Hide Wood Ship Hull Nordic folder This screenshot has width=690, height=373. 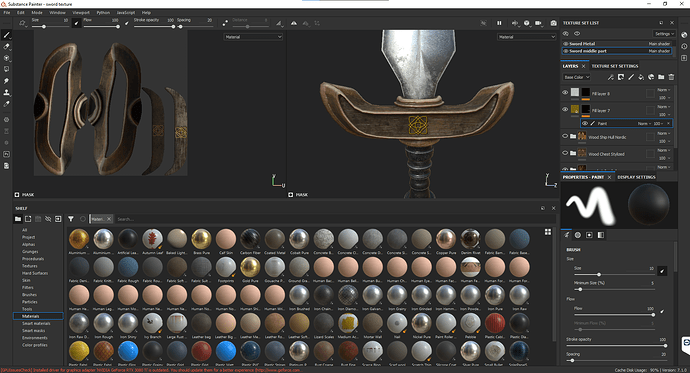click(x=565, y=136)
